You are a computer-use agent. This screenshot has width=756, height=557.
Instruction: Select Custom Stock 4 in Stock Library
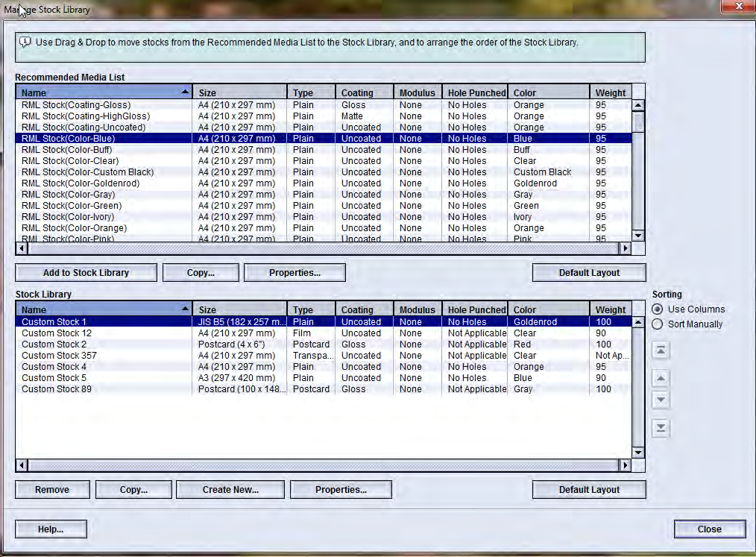point(324,367)
